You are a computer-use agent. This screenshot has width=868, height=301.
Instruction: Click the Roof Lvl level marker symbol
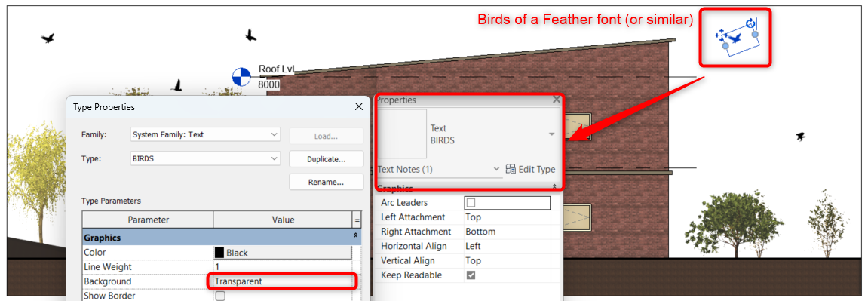point(241,77)
